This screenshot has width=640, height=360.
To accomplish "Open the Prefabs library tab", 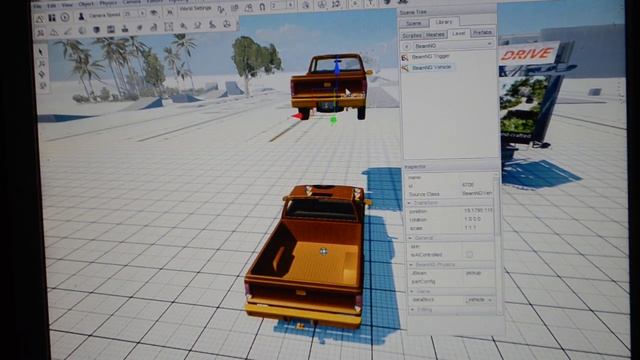I will pos(482,32).
